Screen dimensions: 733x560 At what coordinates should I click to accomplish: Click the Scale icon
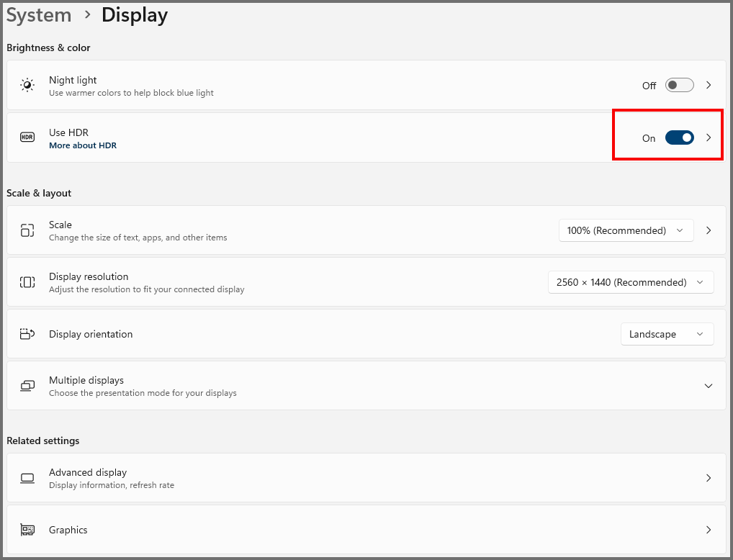[x=27, y=230]
